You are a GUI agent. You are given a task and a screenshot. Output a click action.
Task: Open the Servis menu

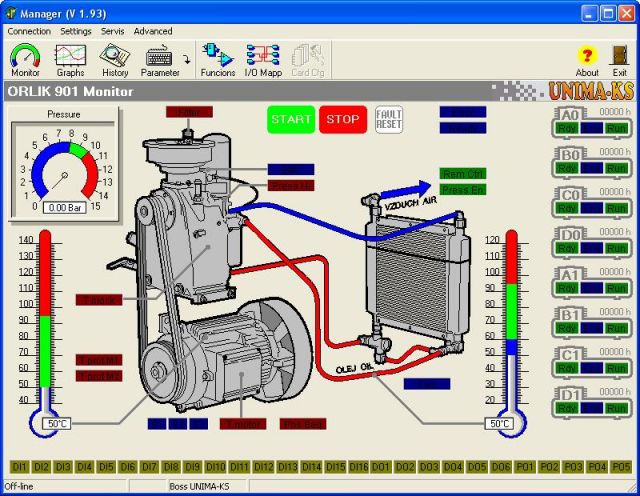pos(112,31)
